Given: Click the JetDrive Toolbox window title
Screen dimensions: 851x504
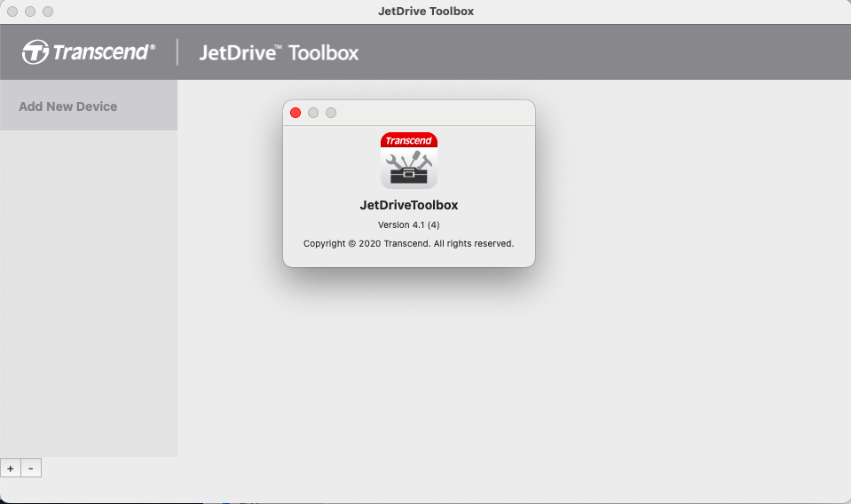Looking at the screenshot, I should click(x=426, y=11).
